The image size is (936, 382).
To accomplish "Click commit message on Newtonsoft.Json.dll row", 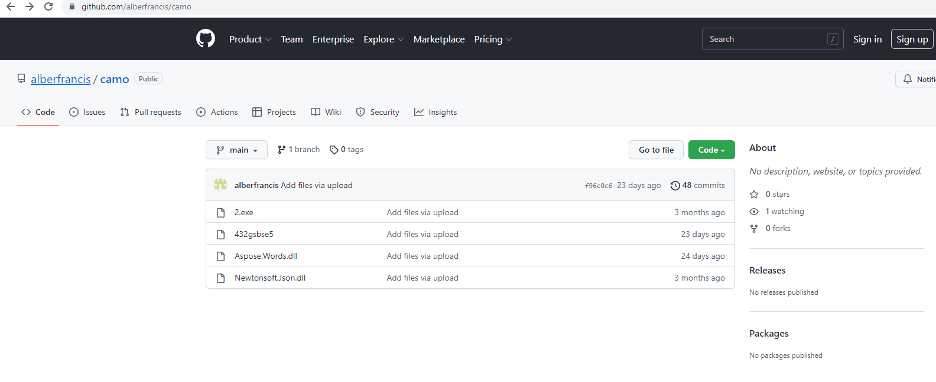I will [423, 278].
